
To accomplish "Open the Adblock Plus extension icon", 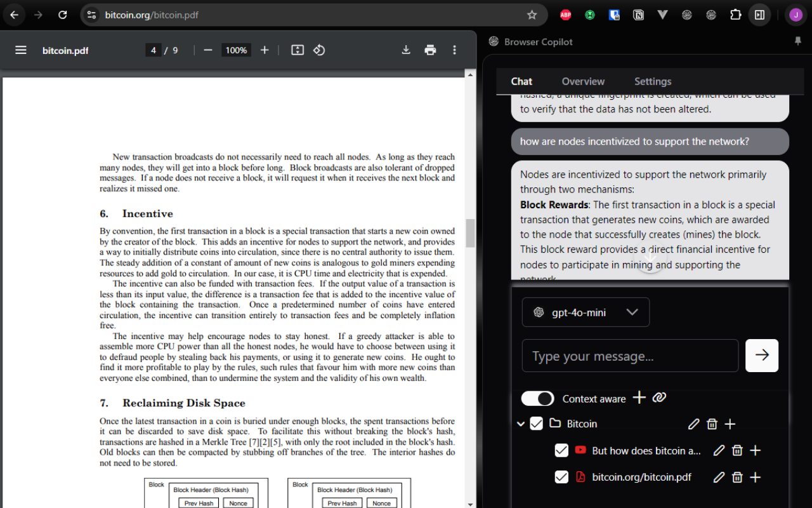I will click(565, 14).
